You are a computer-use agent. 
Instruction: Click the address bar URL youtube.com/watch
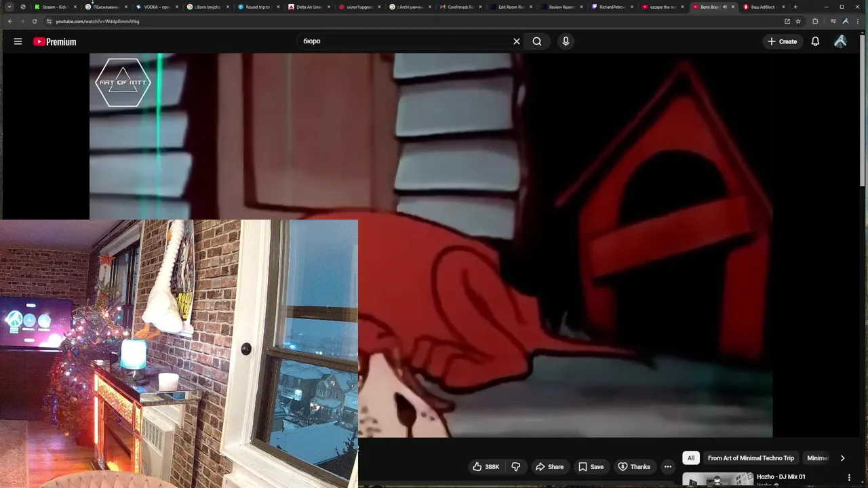98,21
